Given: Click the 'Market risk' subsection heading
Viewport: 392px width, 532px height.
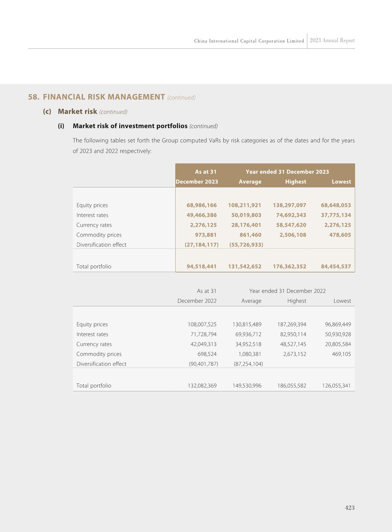Looking at the screenshot, I should click(77, 112).
